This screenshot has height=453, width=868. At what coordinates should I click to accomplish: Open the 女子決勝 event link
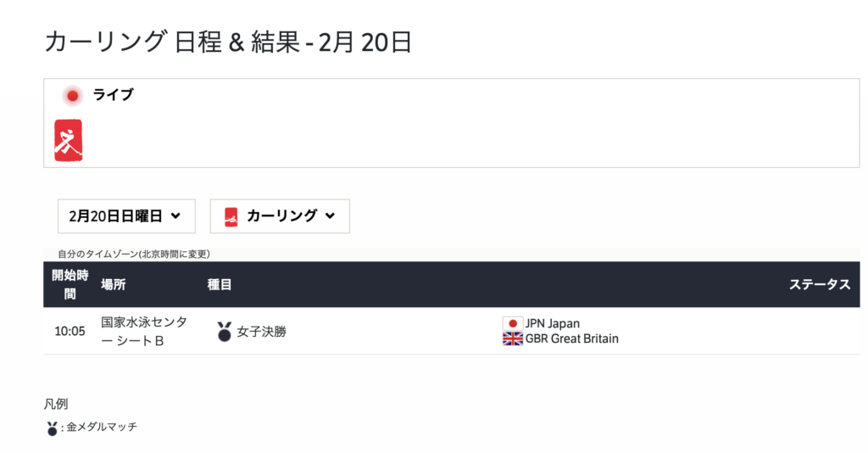click(x=261, y=332)
